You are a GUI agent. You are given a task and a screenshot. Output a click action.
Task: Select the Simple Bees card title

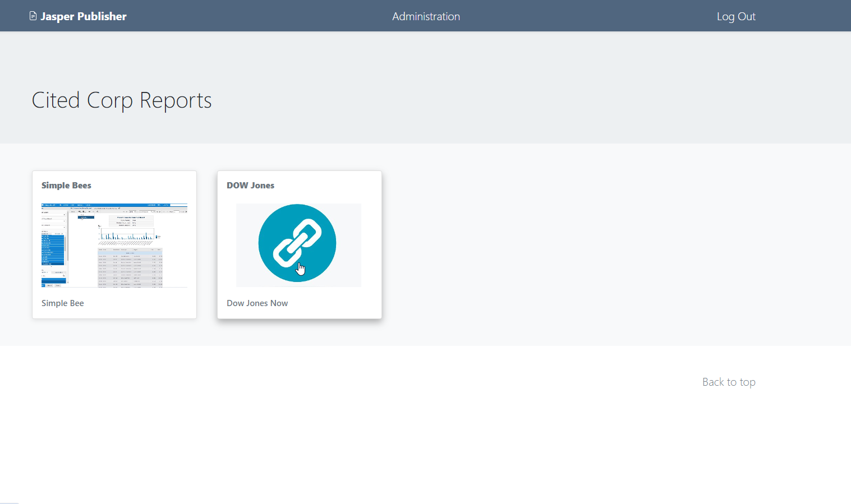point(66,186)
